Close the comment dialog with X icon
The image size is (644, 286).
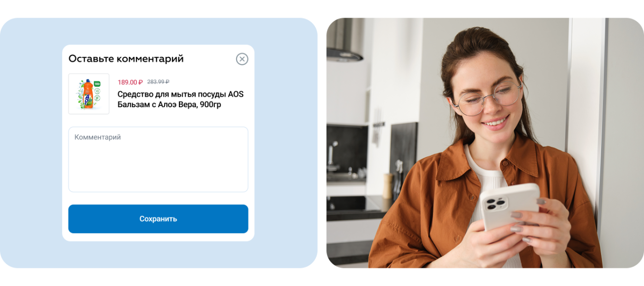coord(242,59)
